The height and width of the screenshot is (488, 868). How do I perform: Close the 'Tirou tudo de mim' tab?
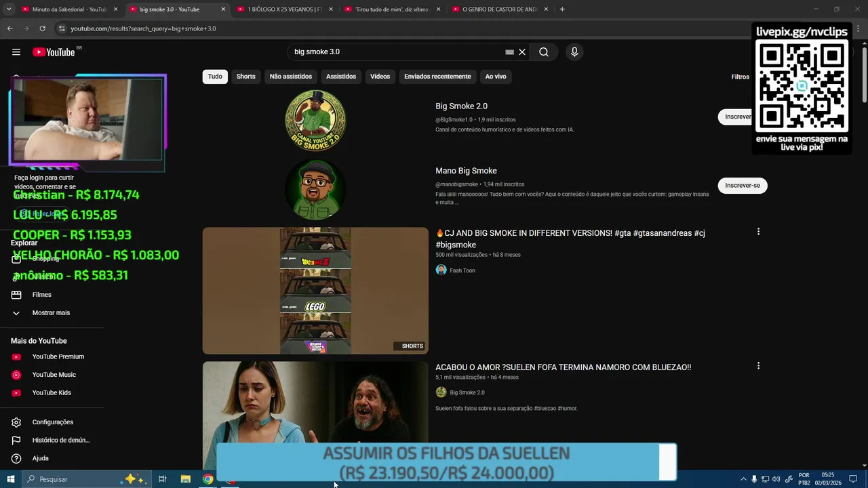pos(439,9)
